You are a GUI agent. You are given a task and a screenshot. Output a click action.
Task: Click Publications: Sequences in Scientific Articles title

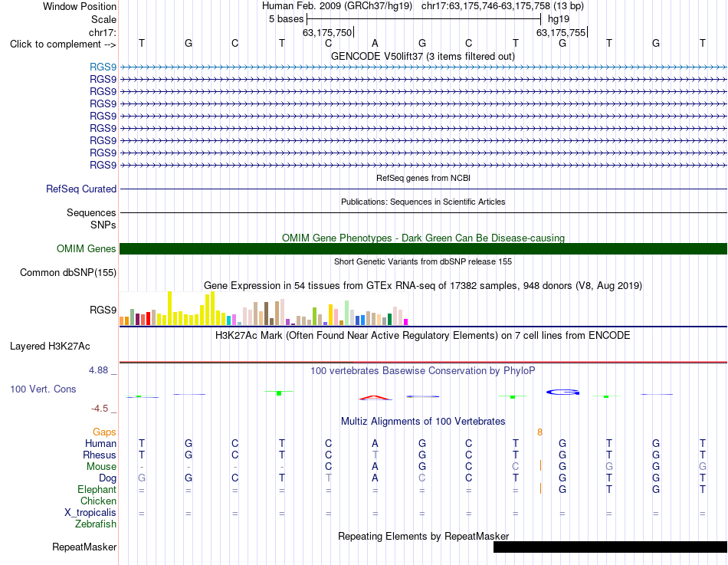(x=423, y=202)
